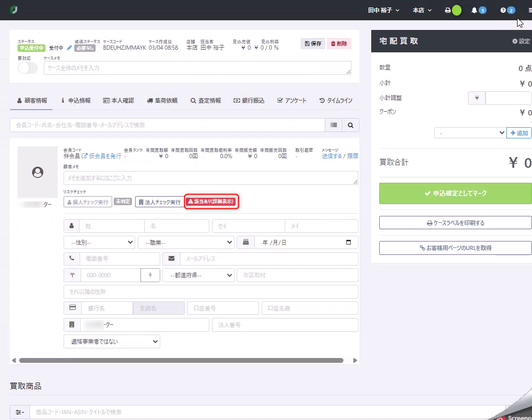This screenshot has height=420, width=532.
Task: Click the calendar icon in birthdate field
Action: [348, 243]
